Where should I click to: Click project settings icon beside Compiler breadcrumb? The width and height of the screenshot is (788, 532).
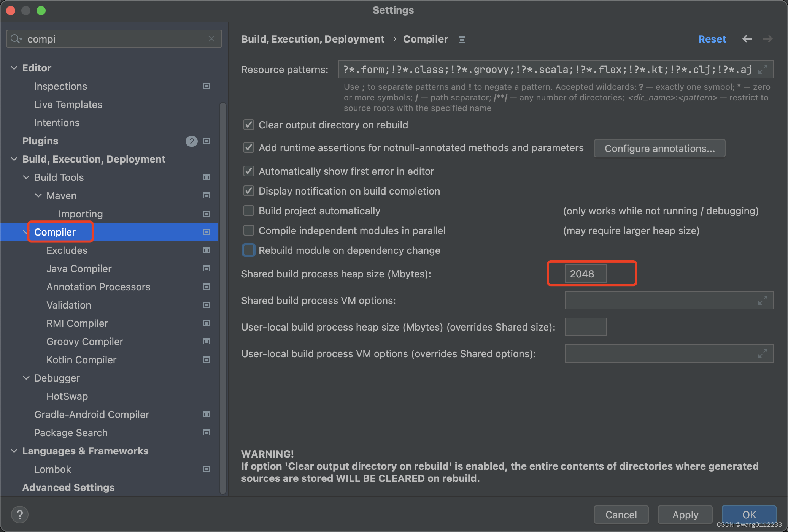pos(462,40)
